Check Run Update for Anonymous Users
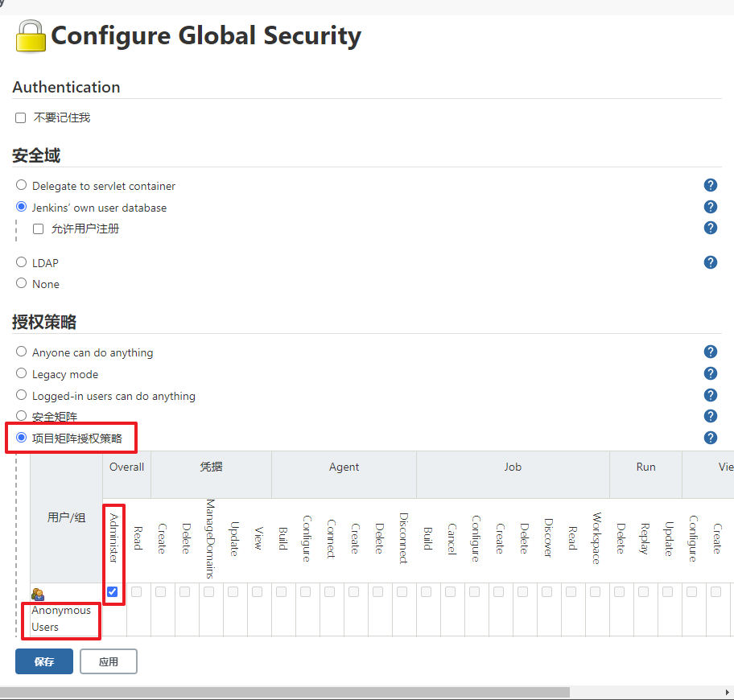 (x=667, y=592)
